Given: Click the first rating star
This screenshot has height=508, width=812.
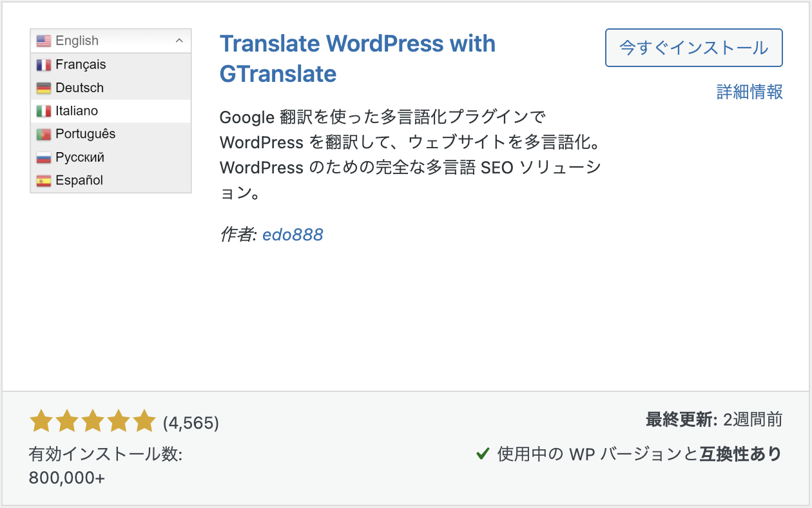Looking at the screenshot, I should (41, 421).
